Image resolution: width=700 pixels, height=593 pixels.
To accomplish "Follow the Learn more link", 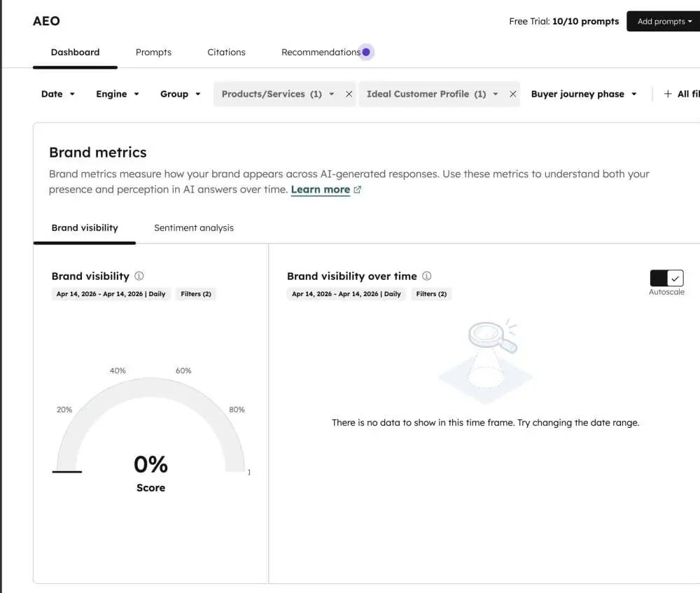I will [320, 190].
